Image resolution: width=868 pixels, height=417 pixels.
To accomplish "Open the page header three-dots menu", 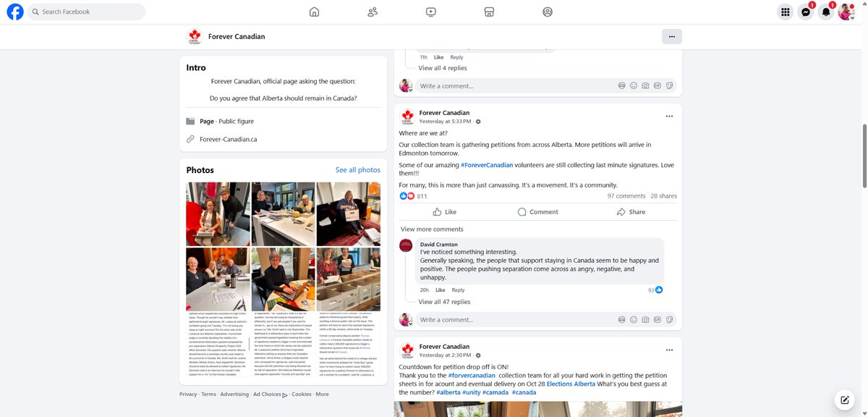I will (671, 36).
